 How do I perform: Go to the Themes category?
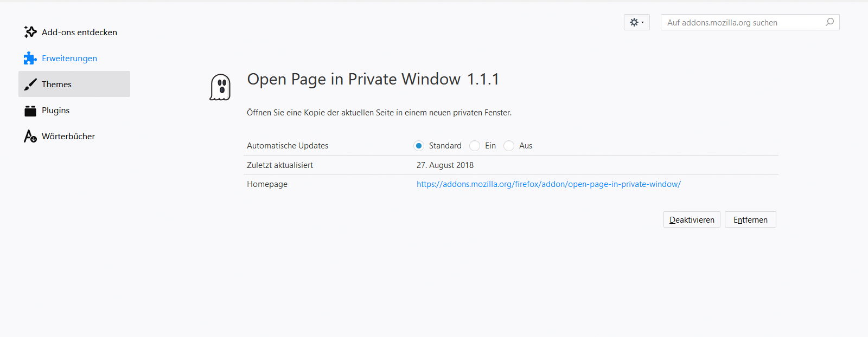click(57, 85)
